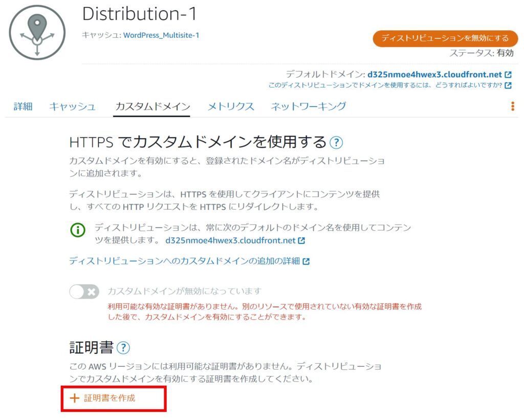Click 証明書を作成 link text
Image resolution: width=524 pixels, height=420 pixels.
coord(110,398)
